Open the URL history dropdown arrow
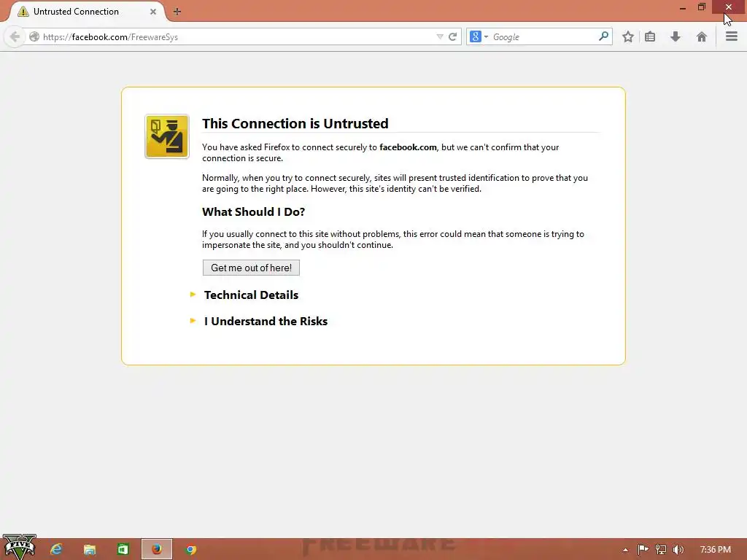Screen dimensions: 747x560 coord(439,36)
